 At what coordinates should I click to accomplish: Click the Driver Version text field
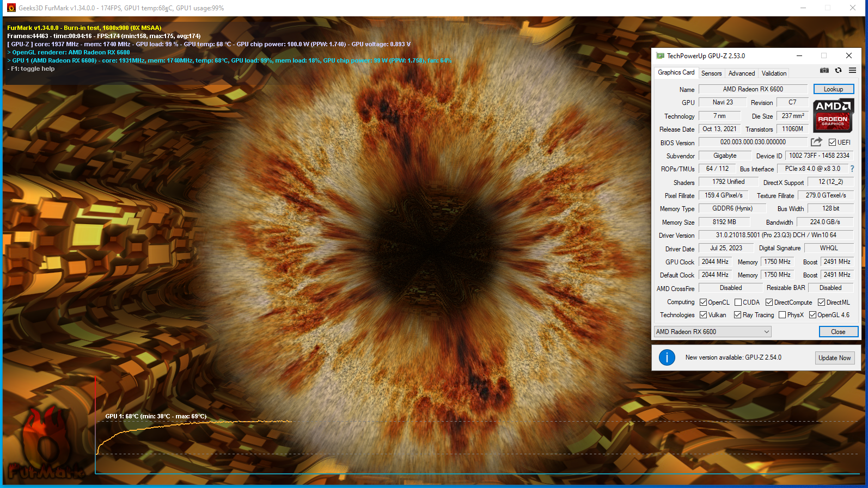(x=775, y=235)
